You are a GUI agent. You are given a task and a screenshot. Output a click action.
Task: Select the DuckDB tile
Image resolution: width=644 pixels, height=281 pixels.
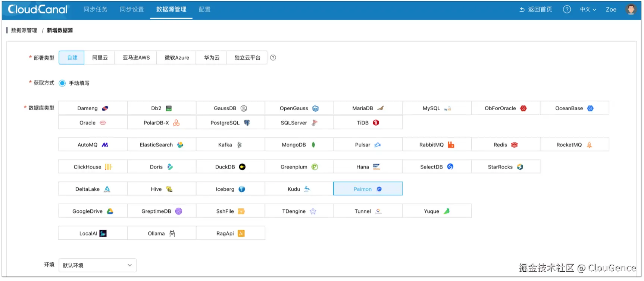click(231, 167)
